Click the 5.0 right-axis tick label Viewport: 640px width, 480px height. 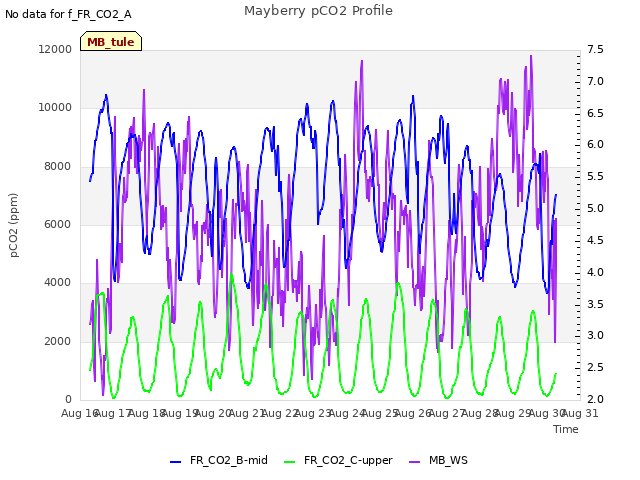596,208
